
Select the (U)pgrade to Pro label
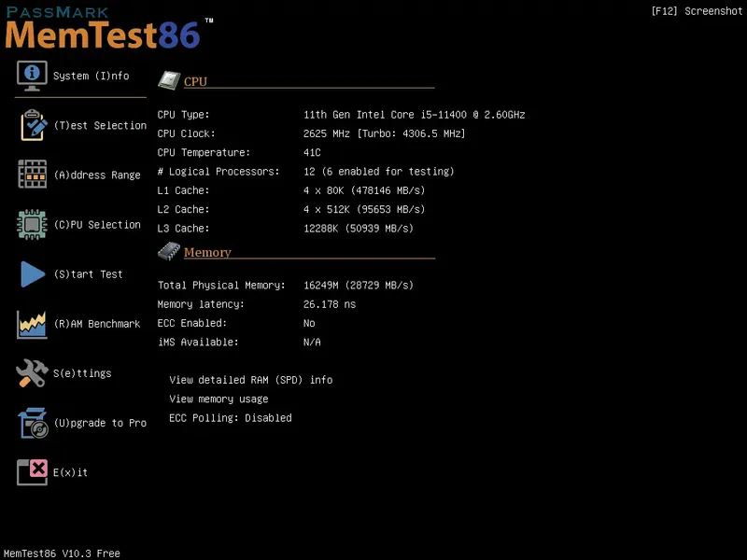pyautogui.click(x=100, y=423)
